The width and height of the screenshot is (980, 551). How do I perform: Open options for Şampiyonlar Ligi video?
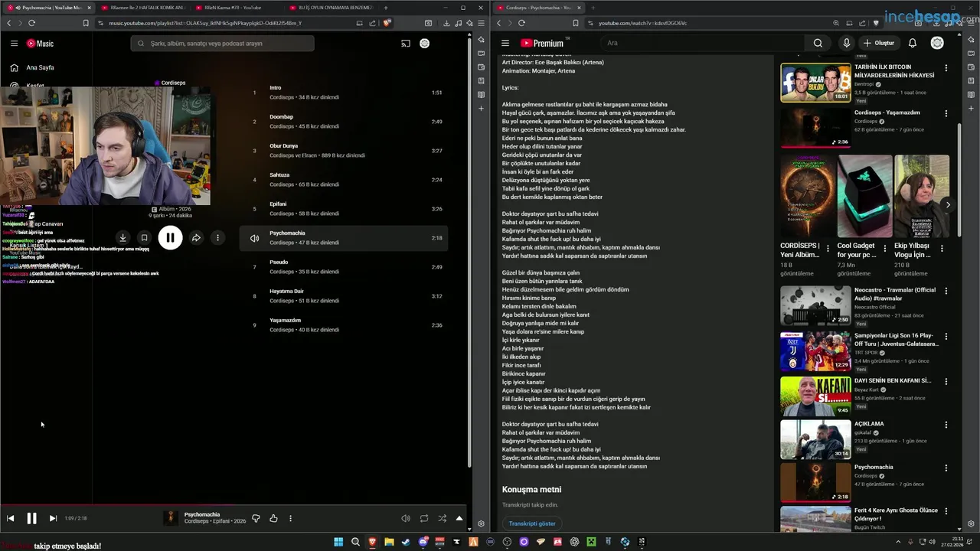946,336
